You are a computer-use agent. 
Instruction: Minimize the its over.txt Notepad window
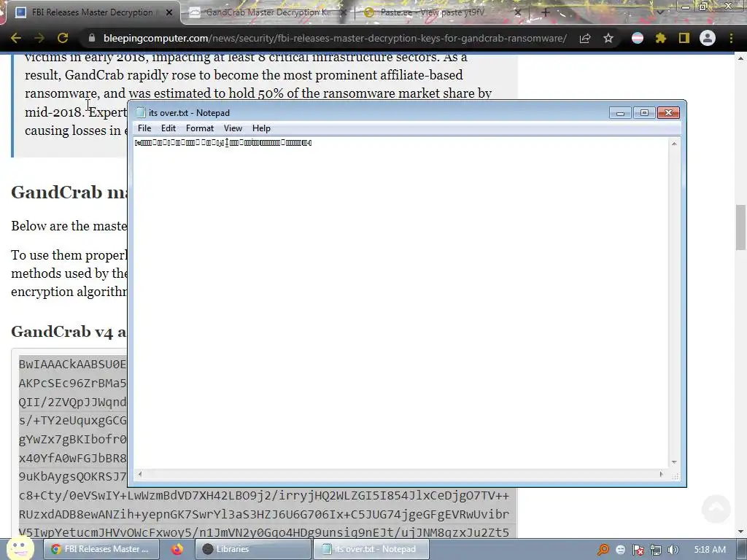(x=620, y=113)
